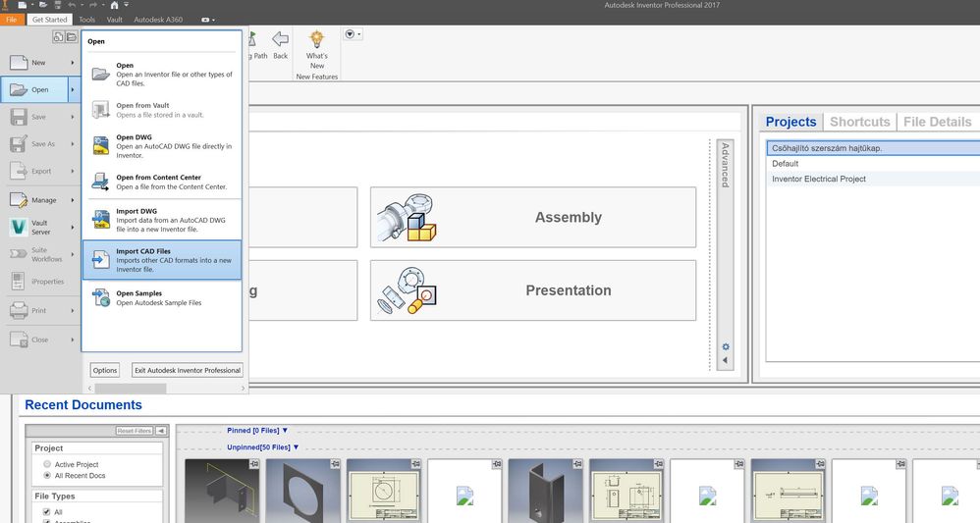Select Open from Content Center icon

coord(100,182)
